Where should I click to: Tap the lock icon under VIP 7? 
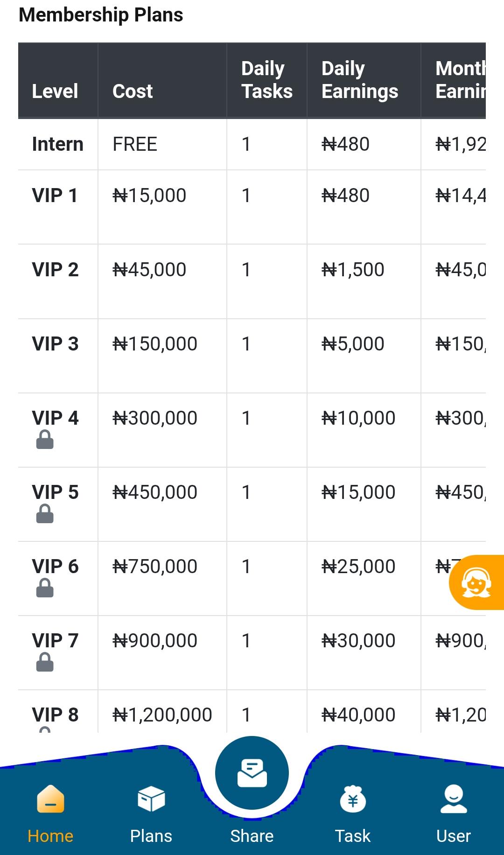45,662
